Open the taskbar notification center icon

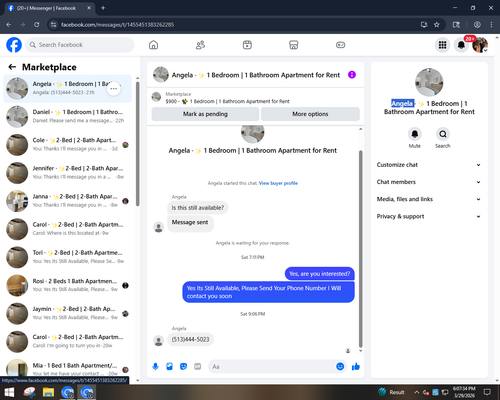(x=488, y=392)
